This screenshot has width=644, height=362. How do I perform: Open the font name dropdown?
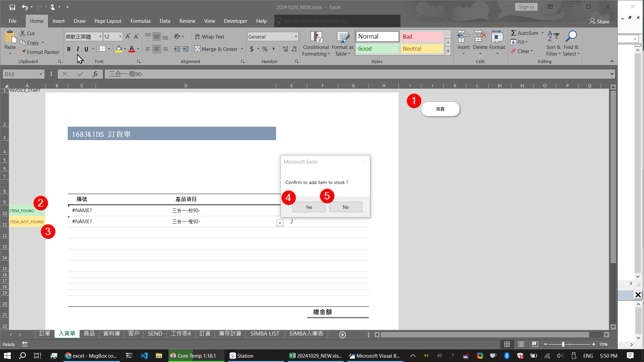(x=100, y=37)
